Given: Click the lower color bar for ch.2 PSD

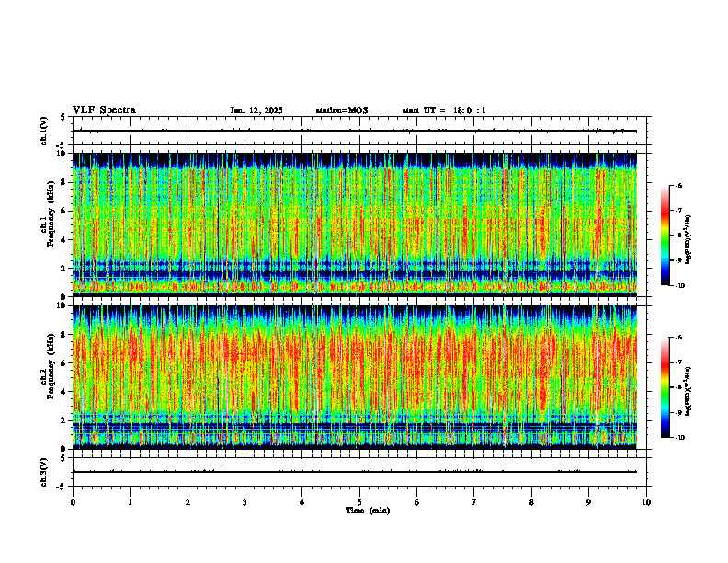Looking at the screenshot, I should 665,387.
